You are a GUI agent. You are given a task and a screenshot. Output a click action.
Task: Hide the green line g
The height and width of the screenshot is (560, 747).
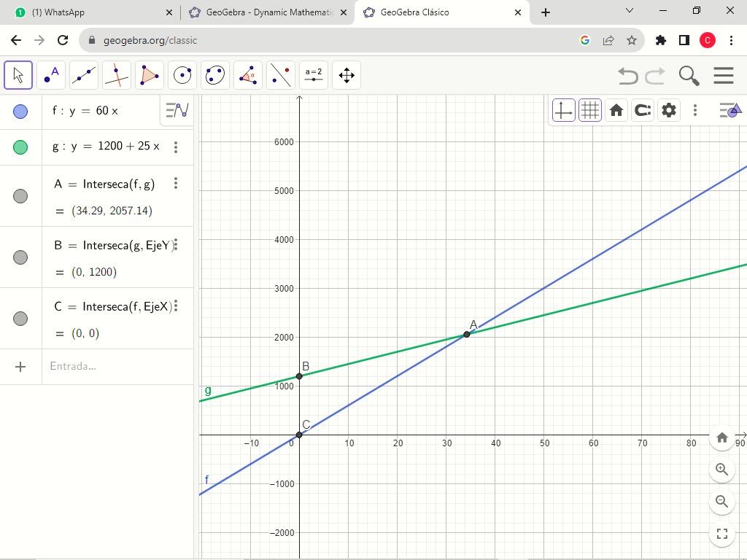pos(20,147)
